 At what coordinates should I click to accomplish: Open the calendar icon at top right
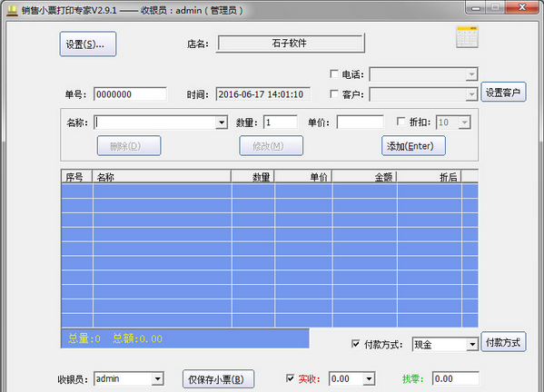tap(467, 36)
